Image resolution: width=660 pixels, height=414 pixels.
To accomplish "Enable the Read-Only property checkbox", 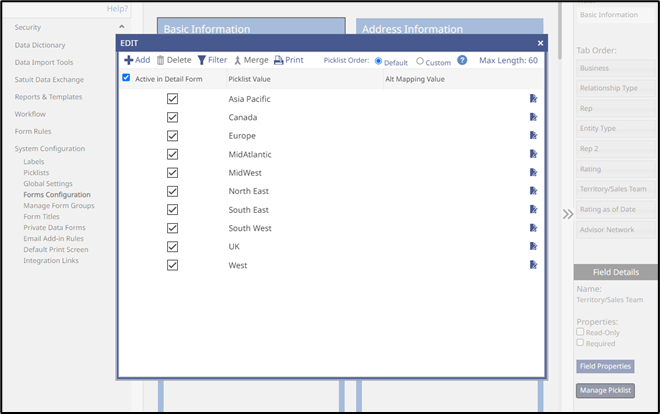I will click(x=581, y=332).
